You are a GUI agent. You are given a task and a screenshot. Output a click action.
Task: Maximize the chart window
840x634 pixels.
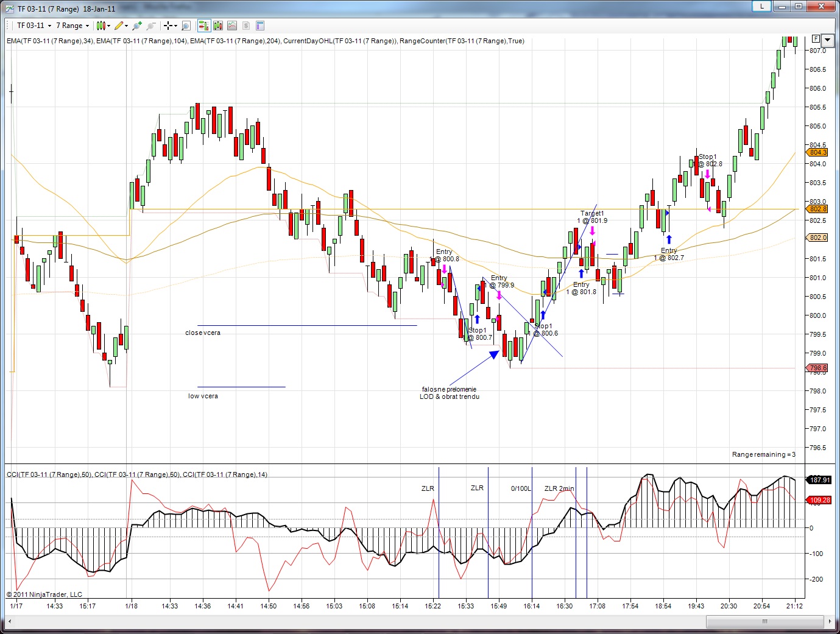point(798,6)
